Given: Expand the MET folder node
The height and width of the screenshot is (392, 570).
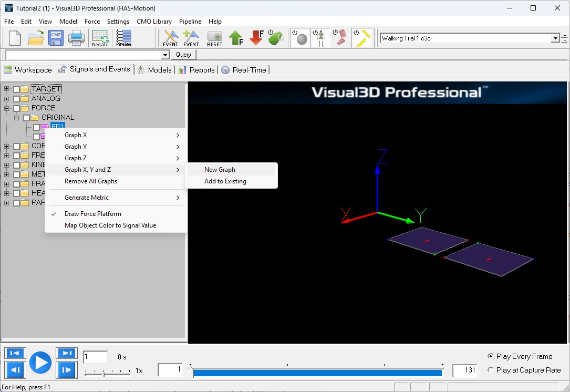Looking at the screenshot, I should [x=6, y=174].
